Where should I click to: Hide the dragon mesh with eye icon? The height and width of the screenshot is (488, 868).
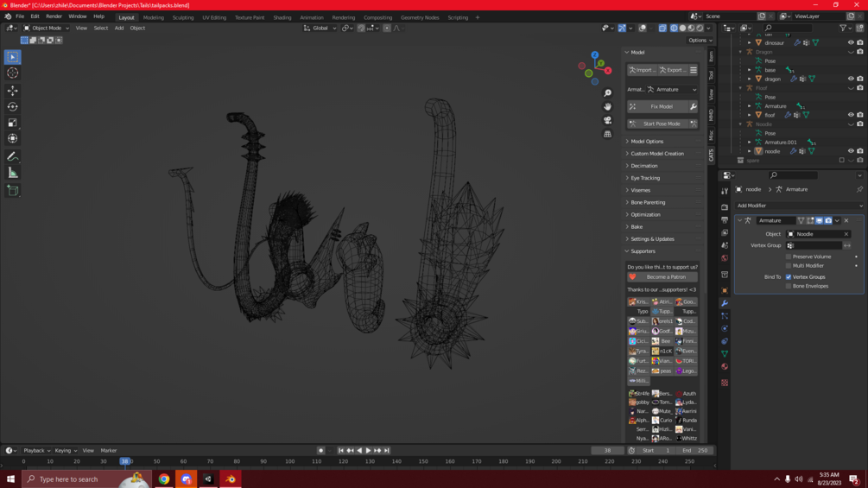point(851,79)
